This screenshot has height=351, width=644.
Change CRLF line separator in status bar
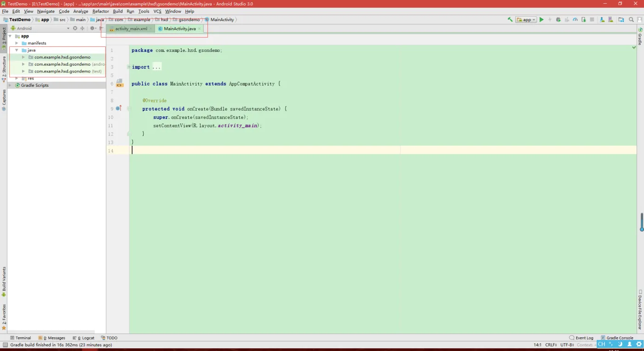(x=552, y=345)
